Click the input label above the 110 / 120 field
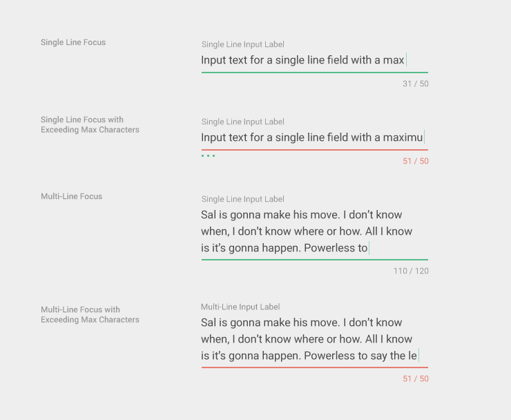This screenshot has width=511, height=420. pos(242,199)
